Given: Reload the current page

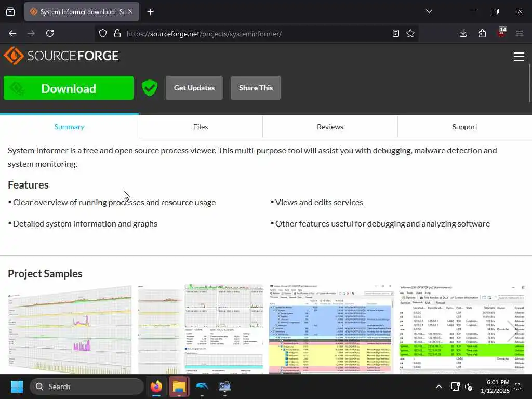Looking at the screenshot, I should click(50, 33).
